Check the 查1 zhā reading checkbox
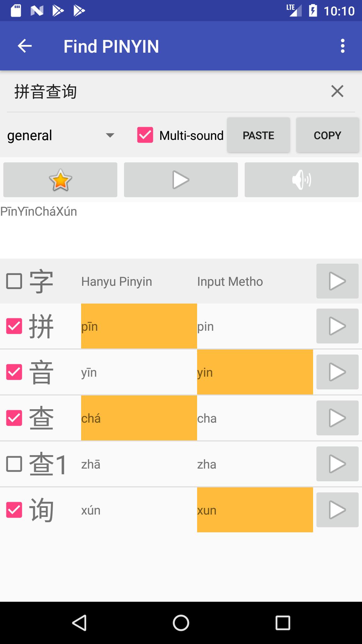This screenshot has width=362, height=644. (x=14, y=464)
